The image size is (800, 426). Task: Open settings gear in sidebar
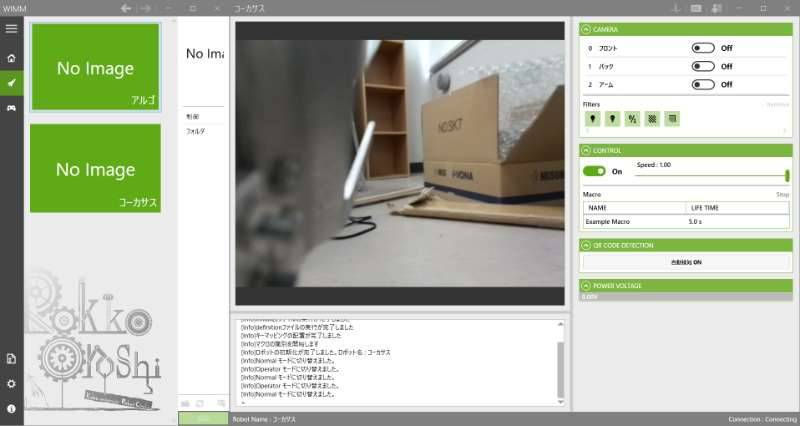coord(11,384)
